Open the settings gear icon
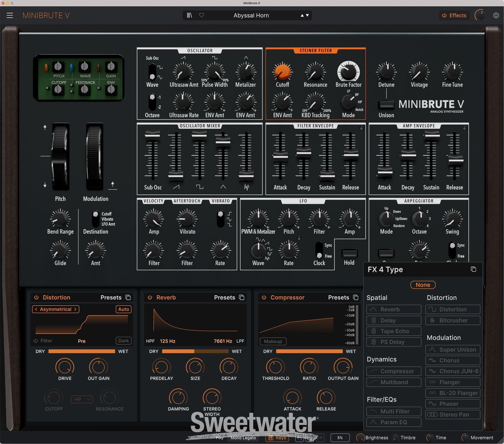Viewport: 504px width, 444px height. pos(496,15)
